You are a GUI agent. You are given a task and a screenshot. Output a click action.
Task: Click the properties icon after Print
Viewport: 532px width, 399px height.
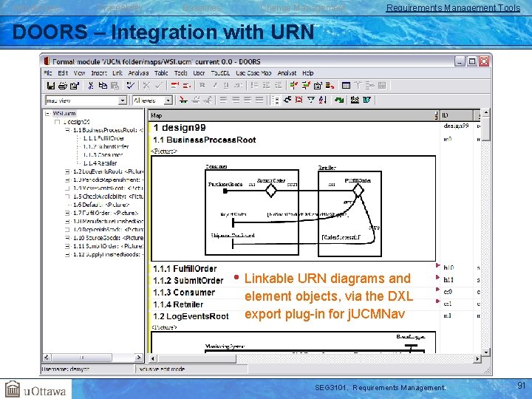click(x=75, y=86)
